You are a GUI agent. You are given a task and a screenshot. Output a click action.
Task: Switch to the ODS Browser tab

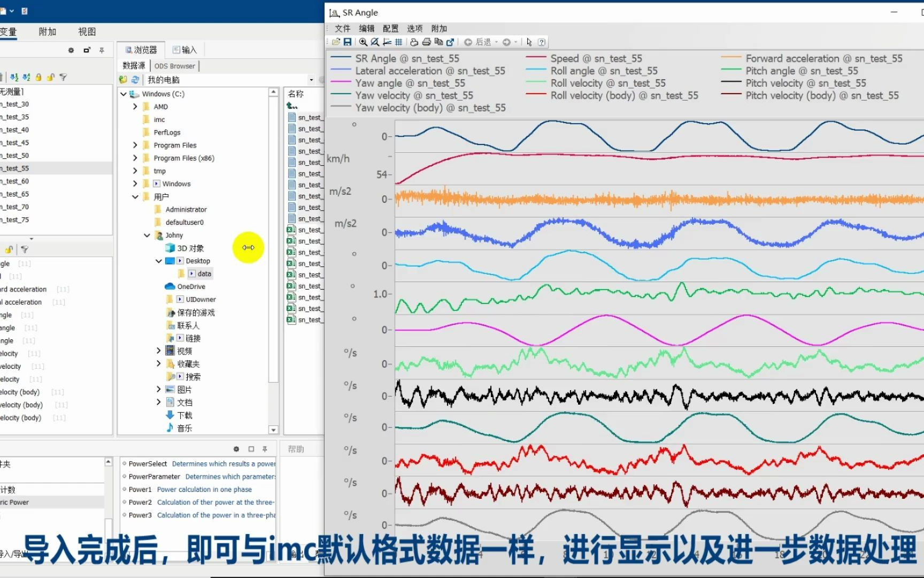coord(175,66)
